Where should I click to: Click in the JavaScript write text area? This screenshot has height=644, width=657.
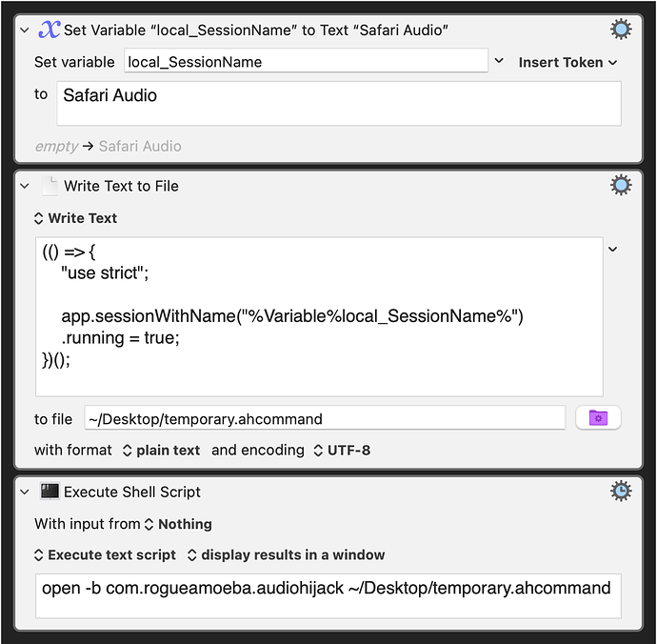tap(319, 316)
